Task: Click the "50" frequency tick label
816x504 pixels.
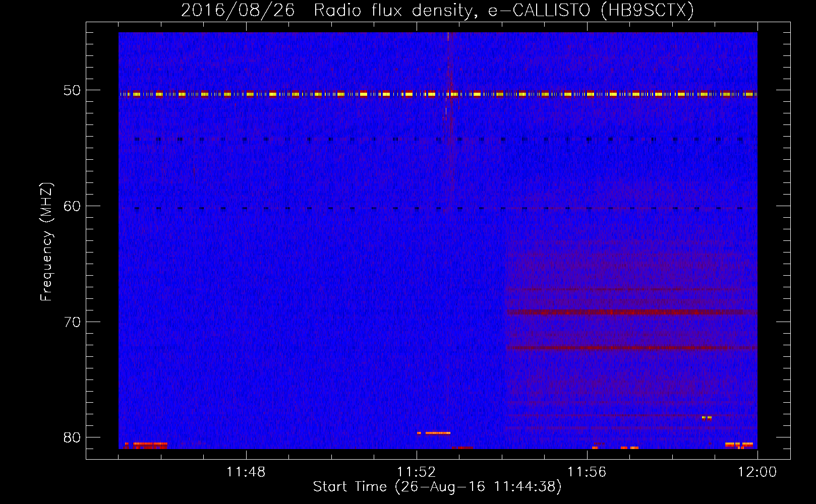Action: pyautogui.click(x=72, y=91)
